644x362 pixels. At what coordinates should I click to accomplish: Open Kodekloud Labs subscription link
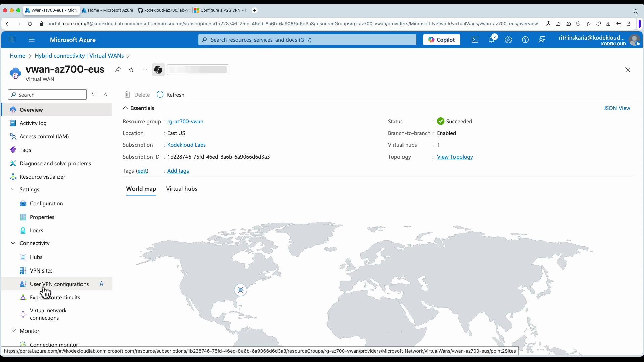coord(186,145)
